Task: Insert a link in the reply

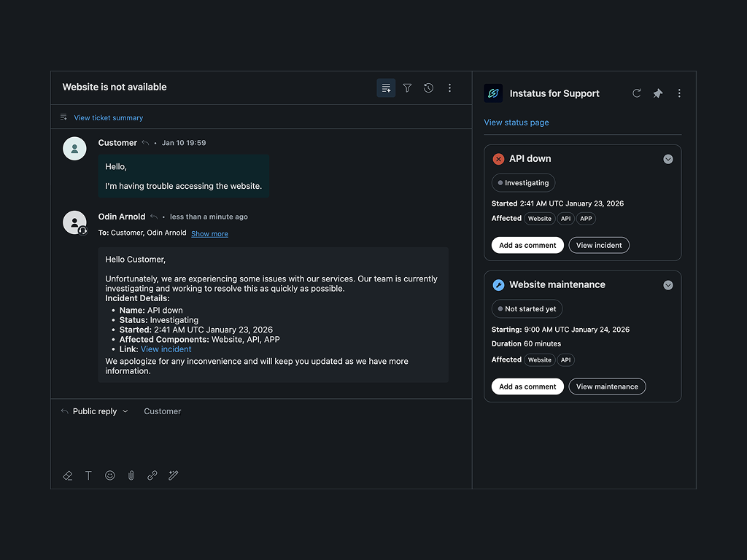Action: (152, 475)
